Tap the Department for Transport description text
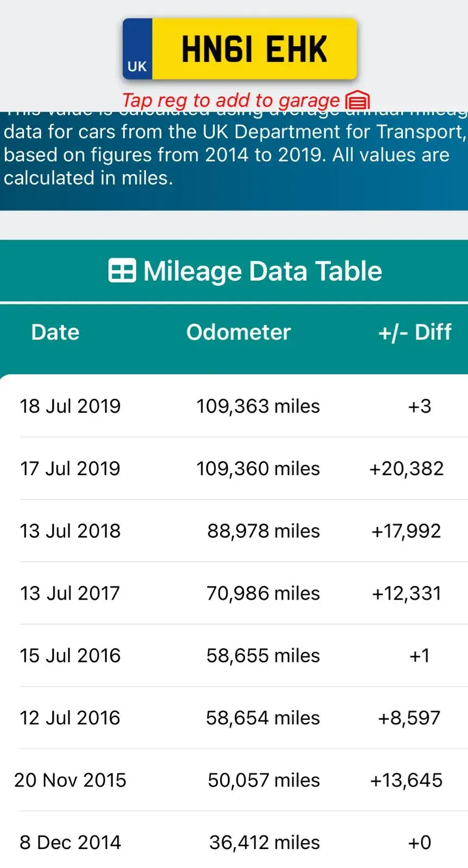 [234, 155]
